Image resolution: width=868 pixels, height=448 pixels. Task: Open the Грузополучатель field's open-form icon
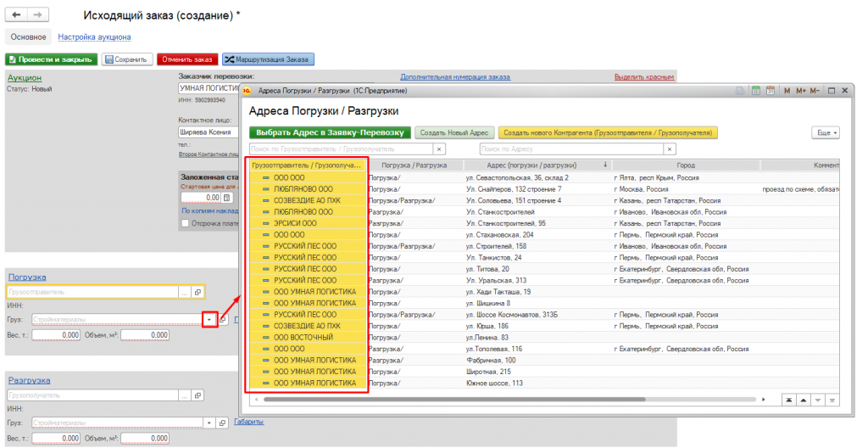point(198,395)
